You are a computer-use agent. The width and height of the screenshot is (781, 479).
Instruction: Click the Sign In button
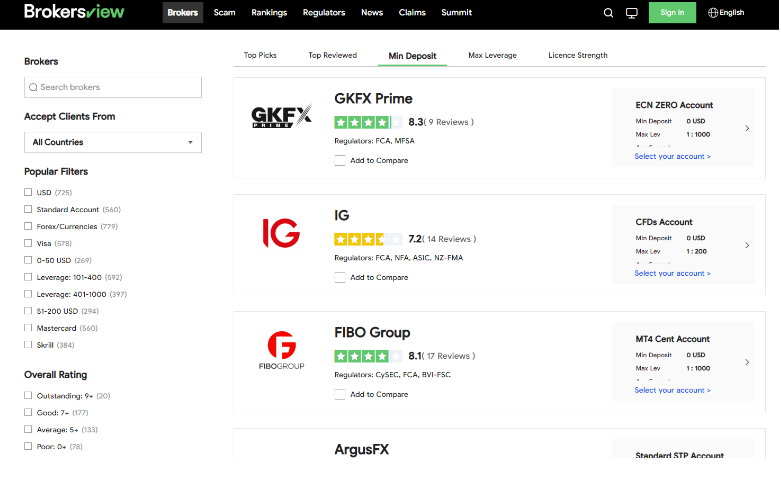[x=672, y=12]
